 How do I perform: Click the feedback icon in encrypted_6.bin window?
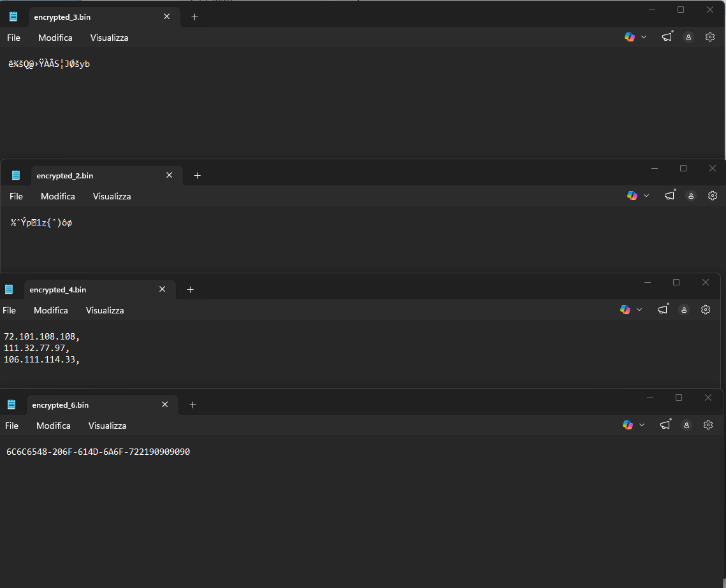click(x=665, y=425)
